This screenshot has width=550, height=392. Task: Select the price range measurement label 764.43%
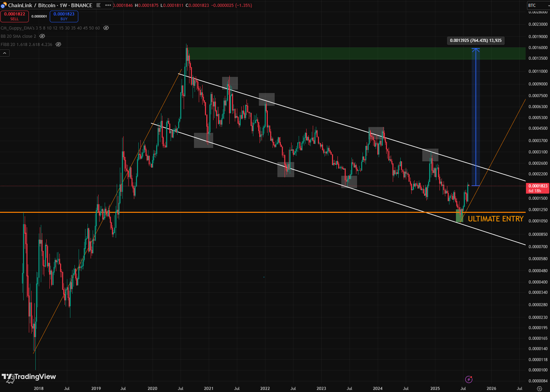476,40
